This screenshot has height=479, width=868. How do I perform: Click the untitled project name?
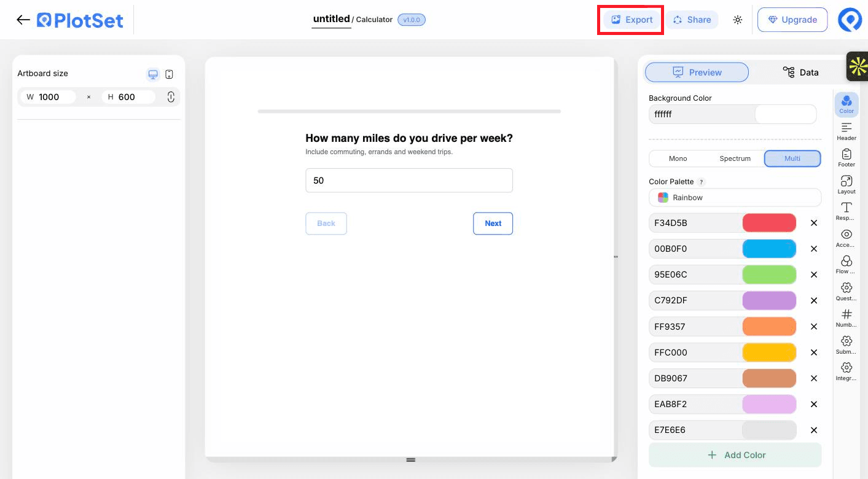pos(331,19)
